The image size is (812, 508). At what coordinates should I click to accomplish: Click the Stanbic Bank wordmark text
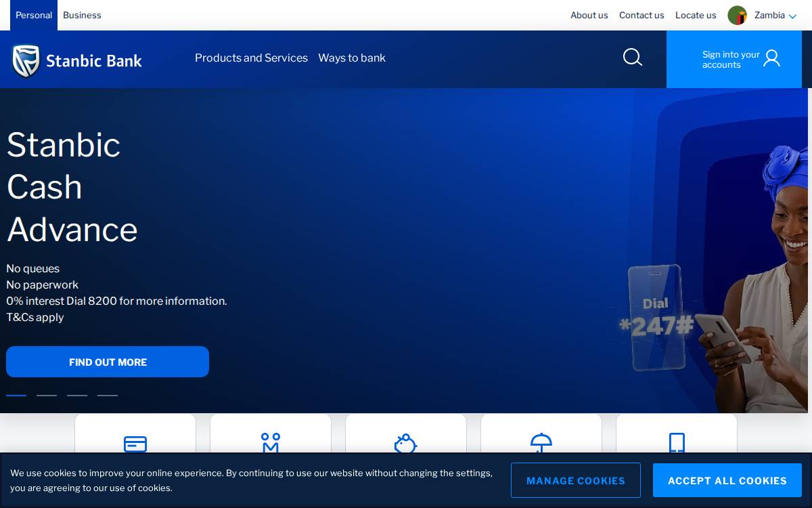[94, 61]
